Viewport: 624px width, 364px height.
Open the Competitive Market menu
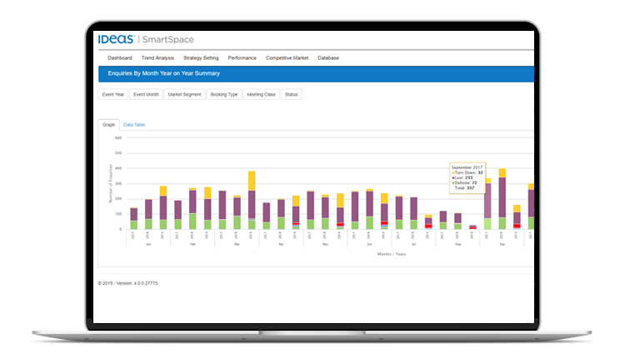(287, 58)
